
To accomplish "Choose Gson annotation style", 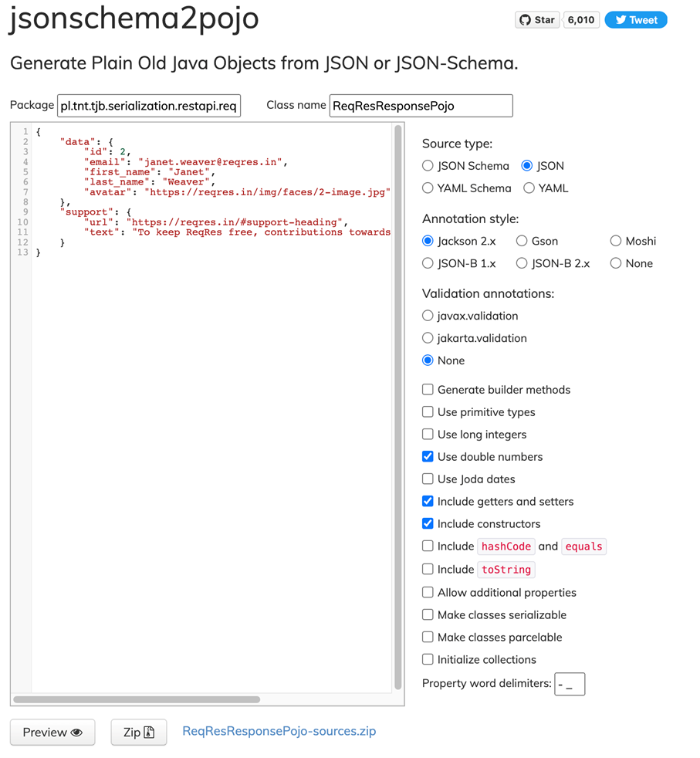I will pyautogui.click(x=522, y=242).
